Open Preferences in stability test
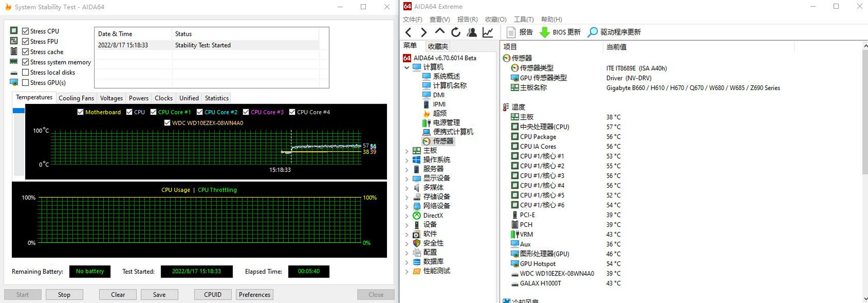 pos(255,295)
